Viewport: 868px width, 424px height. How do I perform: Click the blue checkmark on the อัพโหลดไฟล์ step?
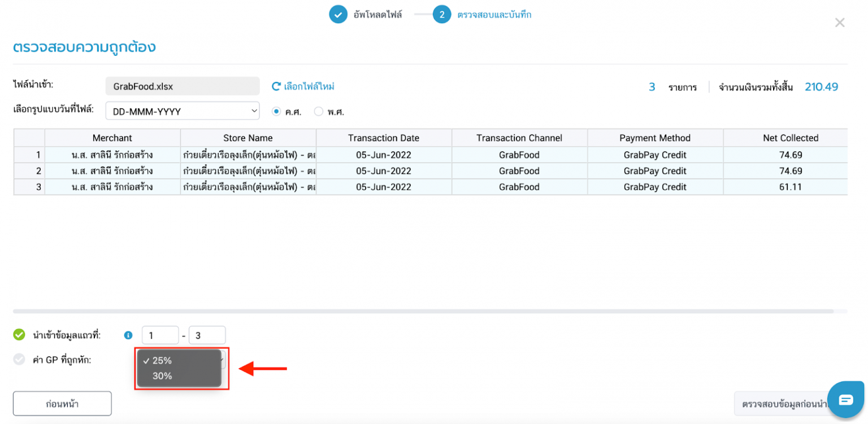point(338,14)
